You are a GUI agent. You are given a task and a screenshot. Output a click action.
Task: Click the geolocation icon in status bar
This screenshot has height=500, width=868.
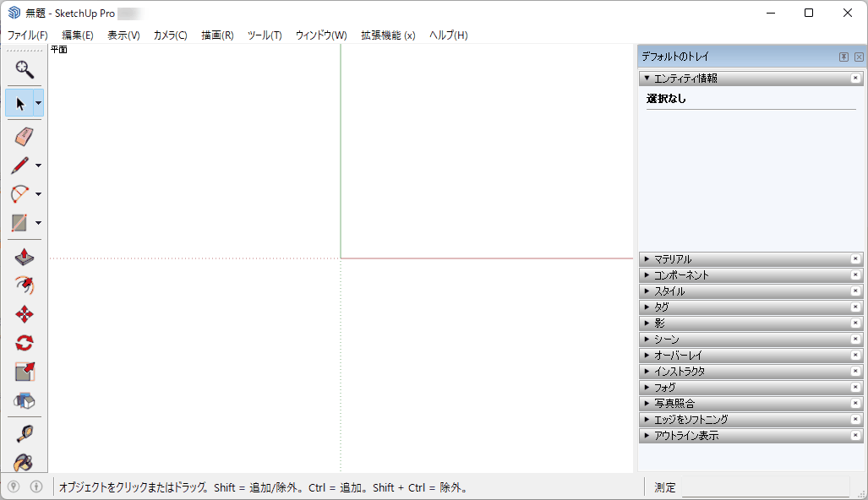(x=14, y=486)
